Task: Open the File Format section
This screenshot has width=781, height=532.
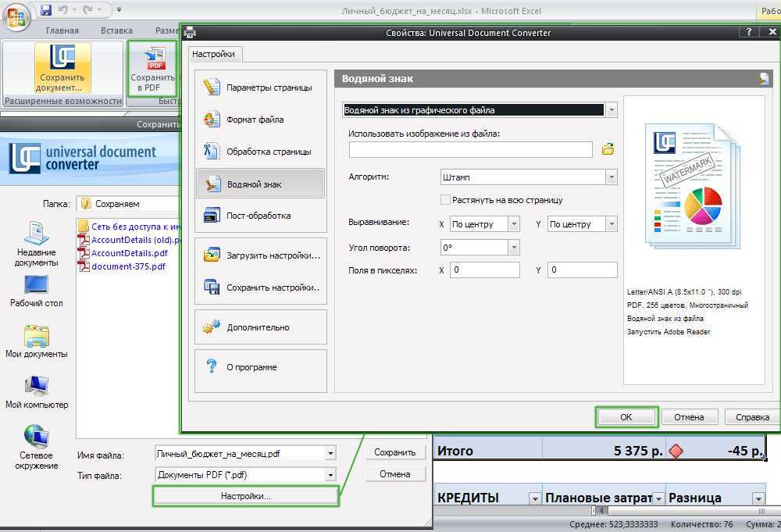Action: pyautogui.click(x=261, y=120)
